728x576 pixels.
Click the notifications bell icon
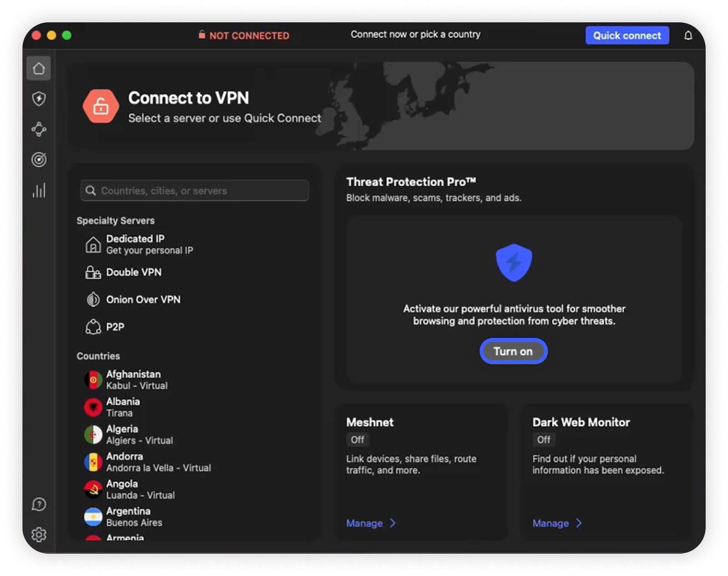(688, 36)
